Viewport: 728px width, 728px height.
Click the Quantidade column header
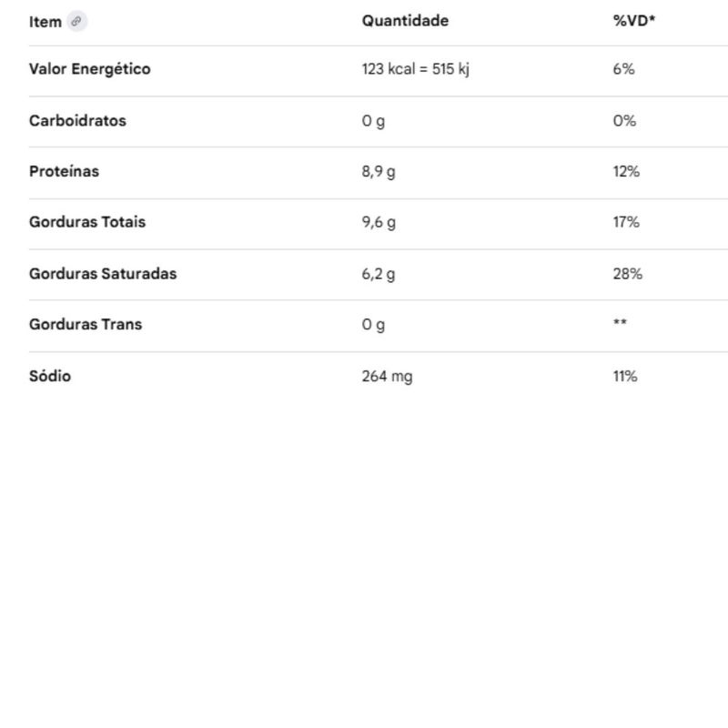(x=405, y=21)
